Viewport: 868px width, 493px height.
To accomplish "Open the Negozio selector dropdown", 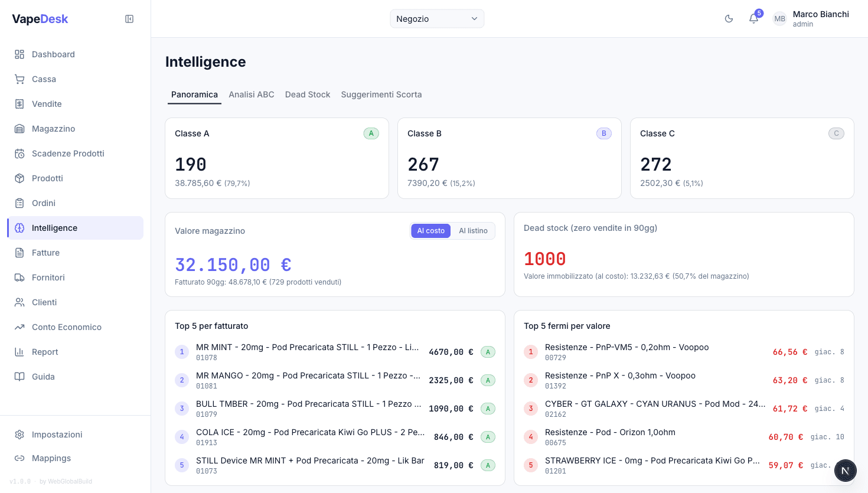I will pyautogui.click(x=437, y=18).
